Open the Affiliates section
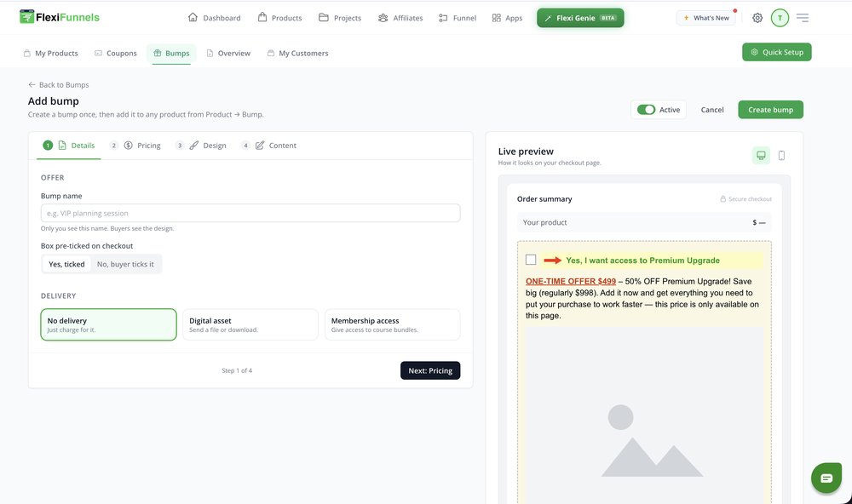This screenshot has height=504, width=852. click(400, 18)
